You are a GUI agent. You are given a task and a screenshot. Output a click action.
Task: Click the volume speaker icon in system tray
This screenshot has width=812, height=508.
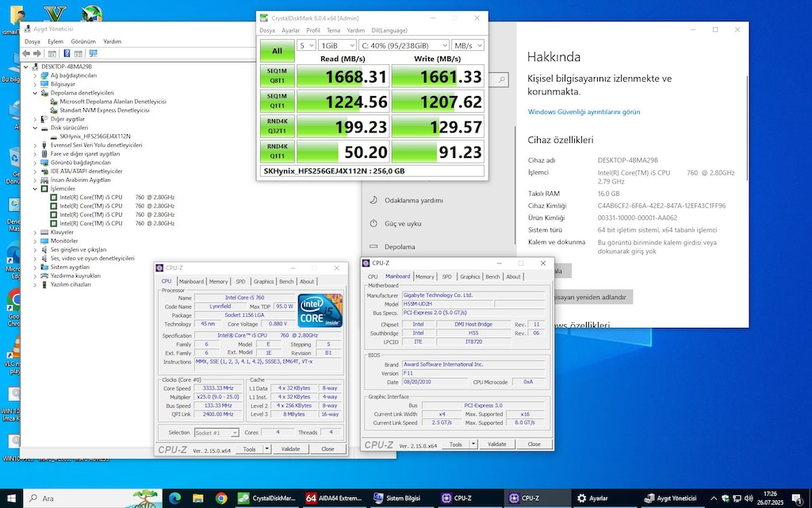point(748,498)
